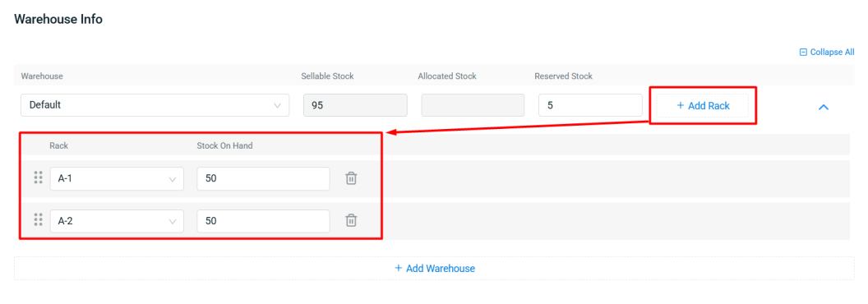Image resolution: width=868 pixels, height=304 pixels.
Task: Click the Rack column header label
Action: pos(58,145)
